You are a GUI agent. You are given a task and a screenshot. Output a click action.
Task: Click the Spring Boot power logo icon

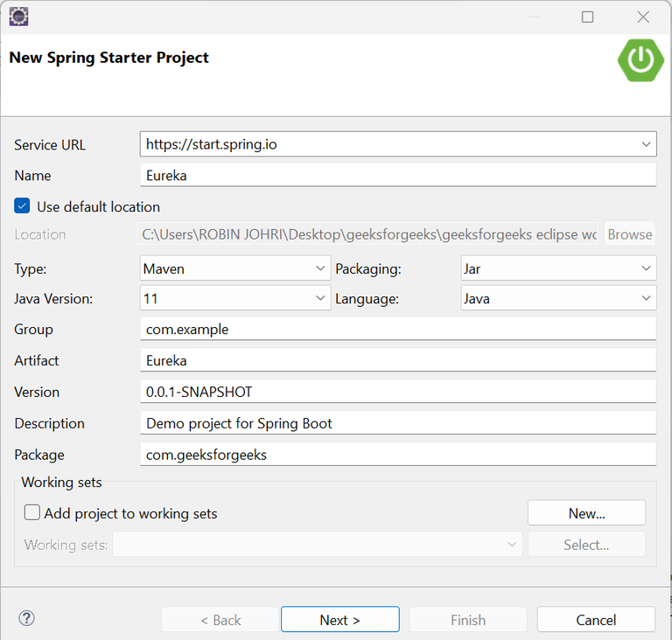(640, 59)
